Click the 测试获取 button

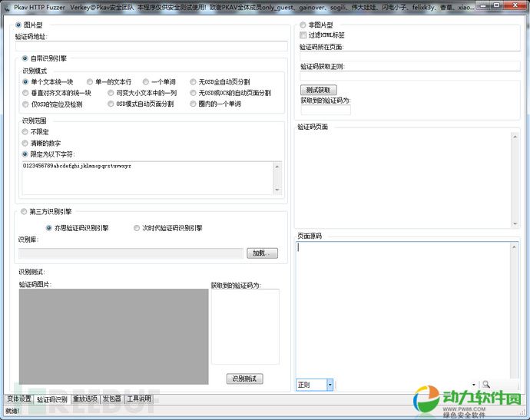click(318, 90)
